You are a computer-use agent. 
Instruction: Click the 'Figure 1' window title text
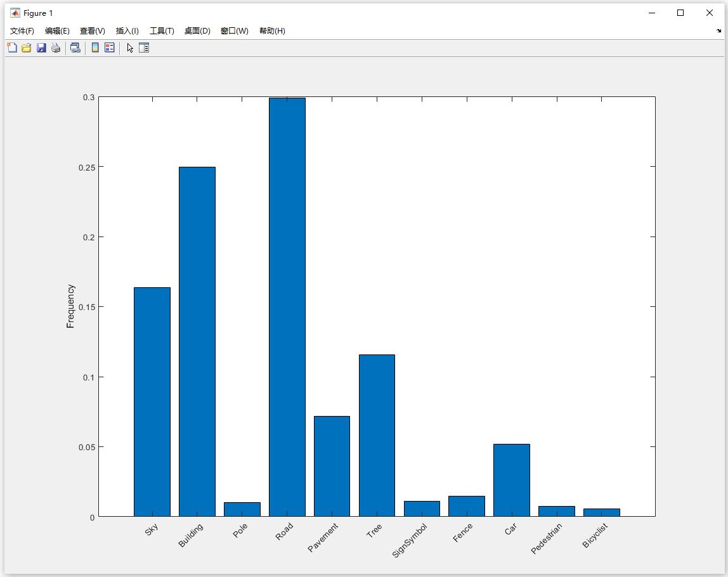[x=38, y=13]
